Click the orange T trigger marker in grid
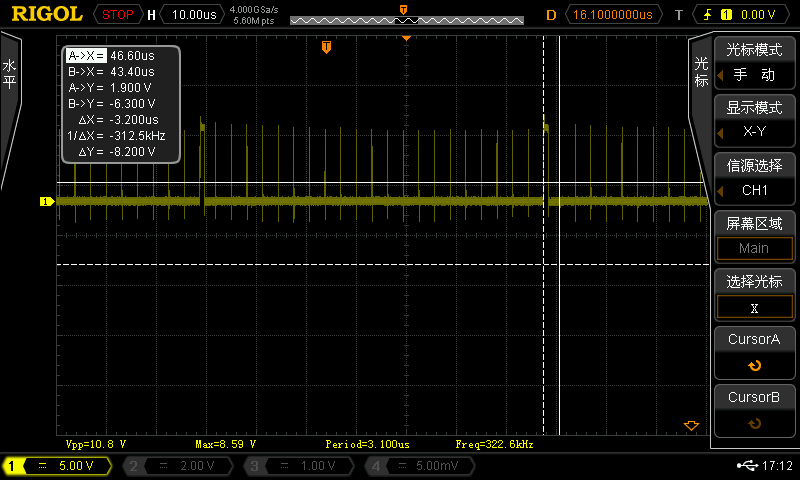 [327, 47]
